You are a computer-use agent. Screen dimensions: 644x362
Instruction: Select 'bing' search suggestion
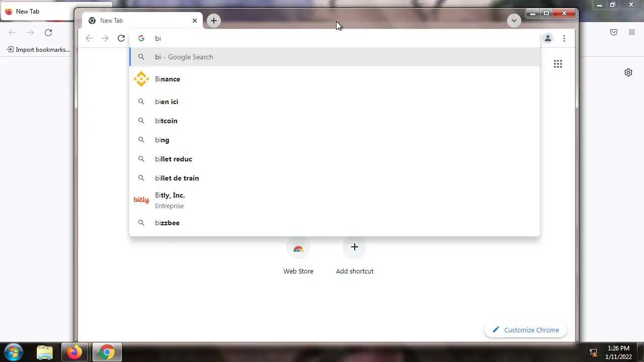[x=335, y=140]
